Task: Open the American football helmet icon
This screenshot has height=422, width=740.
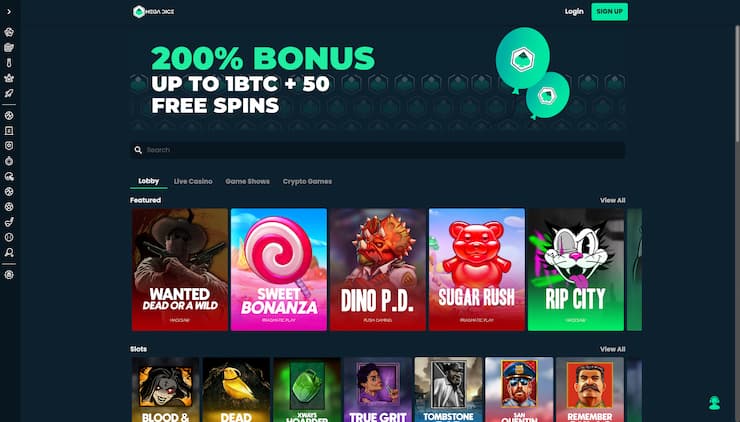Action: pos(9,177)
